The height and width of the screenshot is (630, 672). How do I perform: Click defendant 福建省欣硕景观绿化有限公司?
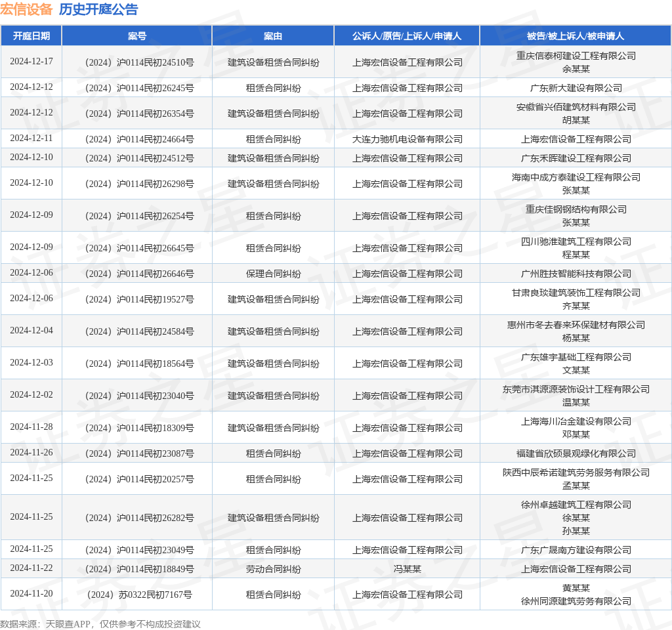point(576,453)
